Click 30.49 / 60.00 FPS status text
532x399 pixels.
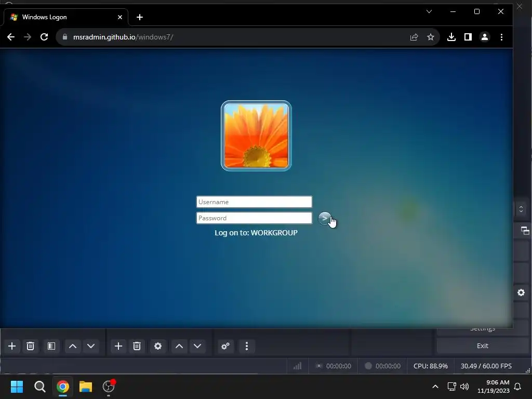(486, 366)
